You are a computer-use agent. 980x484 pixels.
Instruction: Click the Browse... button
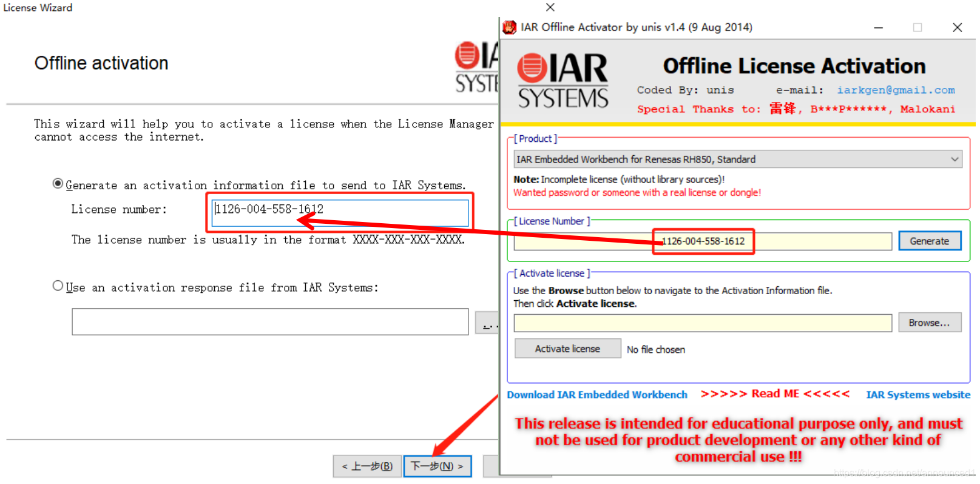[x=930, y=323]
